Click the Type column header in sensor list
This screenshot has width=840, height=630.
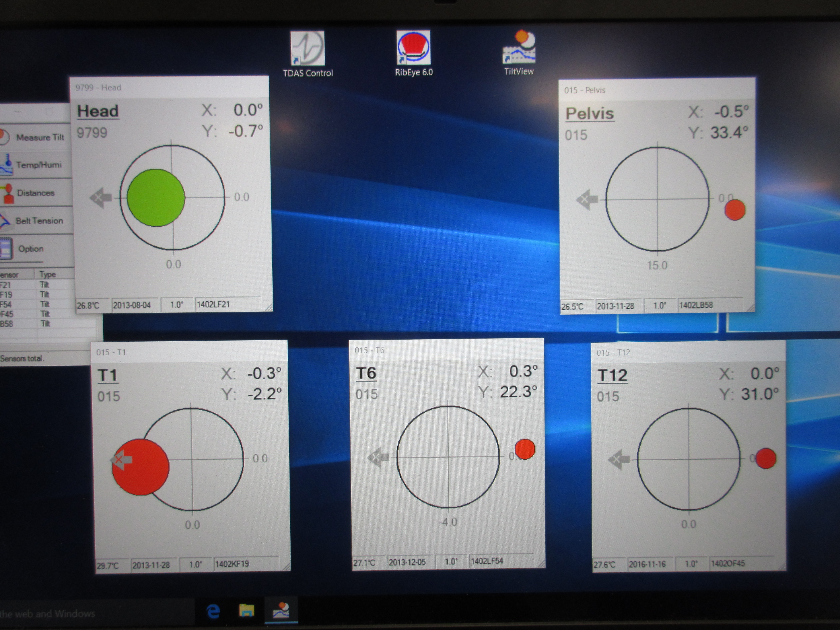pos(54,274)
